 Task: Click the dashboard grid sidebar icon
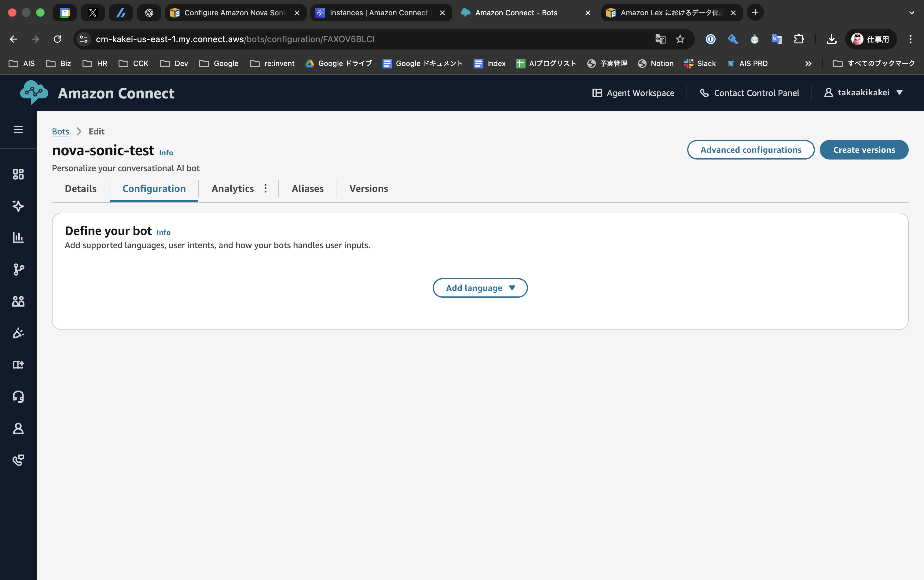pos(18,174)
